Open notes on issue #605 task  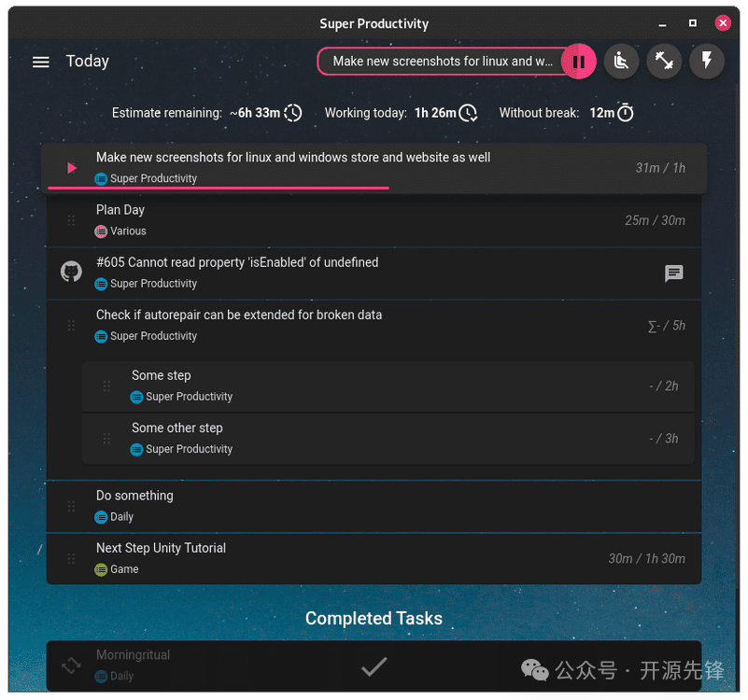(x=673, y=273)
